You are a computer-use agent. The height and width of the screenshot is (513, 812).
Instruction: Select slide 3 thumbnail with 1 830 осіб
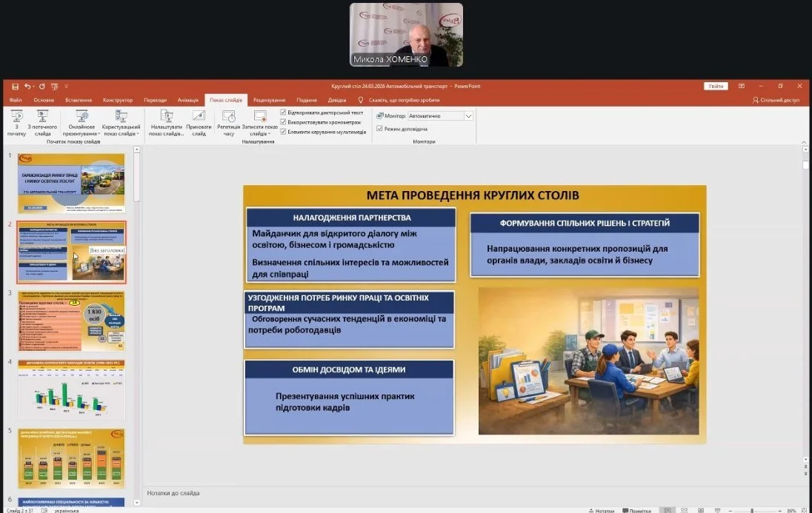(x=71, y=321)
